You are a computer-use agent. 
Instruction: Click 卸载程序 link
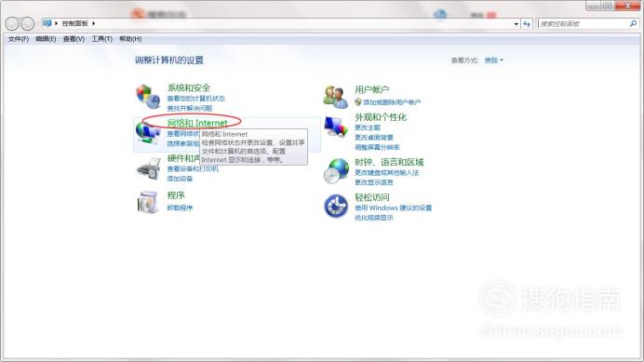click(180, 208)
